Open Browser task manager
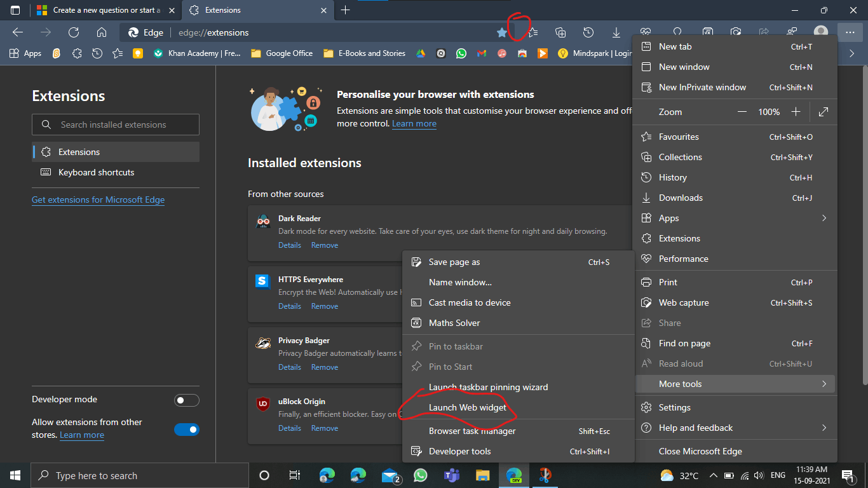This screenshot has width=868, height=488. click(519, 431)
